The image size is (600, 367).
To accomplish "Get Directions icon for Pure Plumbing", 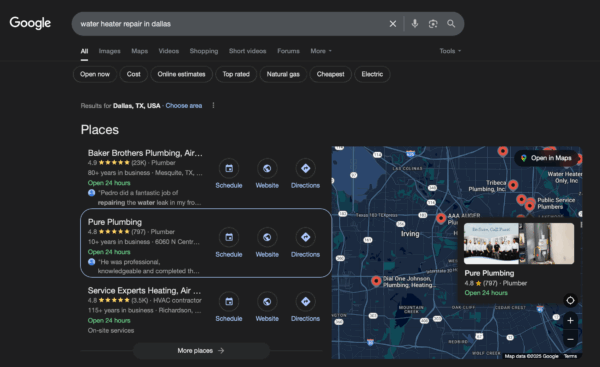I will click(x=305, y=237).
